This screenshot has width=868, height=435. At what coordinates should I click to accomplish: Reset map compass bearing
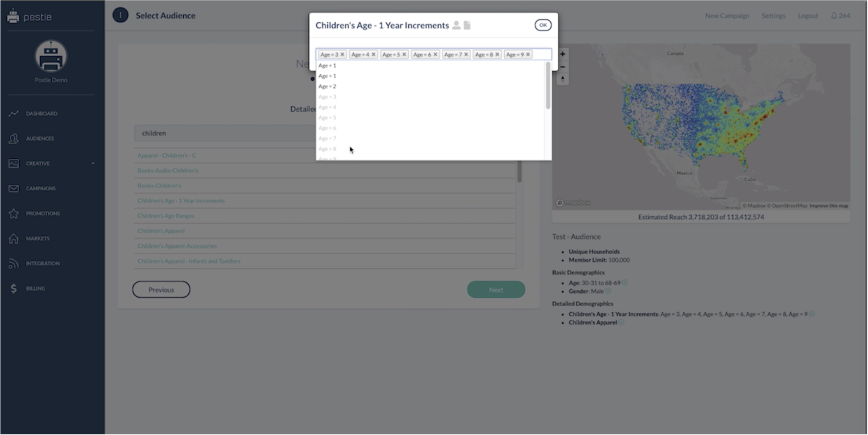click(x=563, y=79)
